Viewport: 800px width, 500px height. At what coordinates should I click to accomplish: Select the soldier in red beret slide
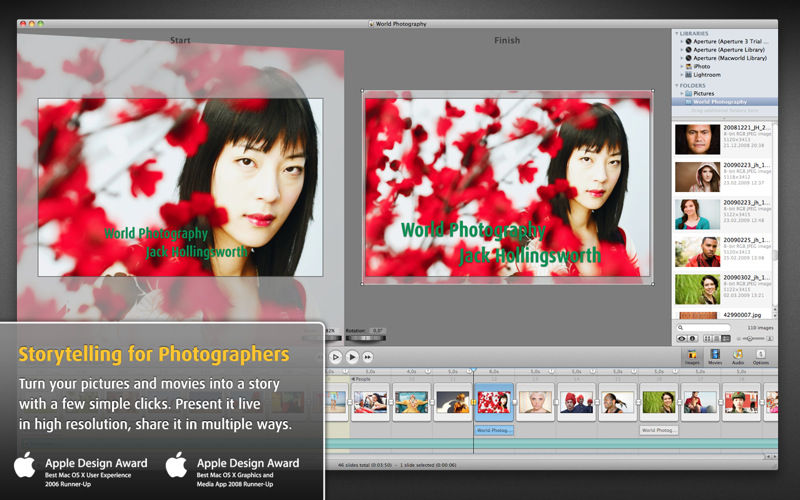[741, 403]
